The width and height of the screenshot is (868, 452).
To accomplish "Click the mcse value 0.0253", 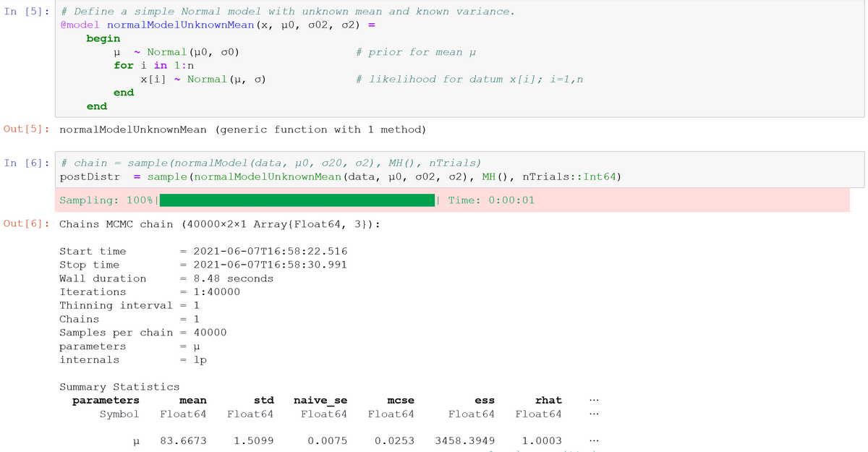I will pyautogui.click(x=394, y=440).
